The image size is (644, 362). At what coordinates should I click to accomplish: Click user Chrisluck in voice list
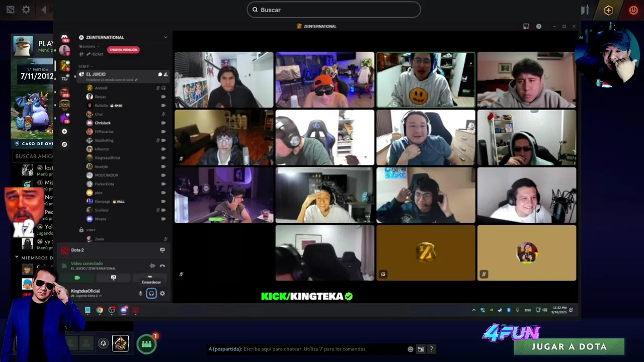pyautogui.click(x=102, y=123)
